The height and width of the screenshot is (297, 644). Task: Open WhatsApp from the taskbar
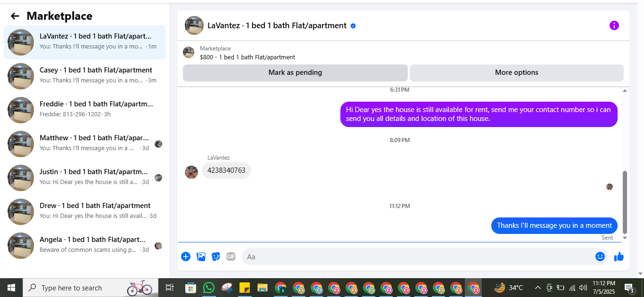[208, 288]
